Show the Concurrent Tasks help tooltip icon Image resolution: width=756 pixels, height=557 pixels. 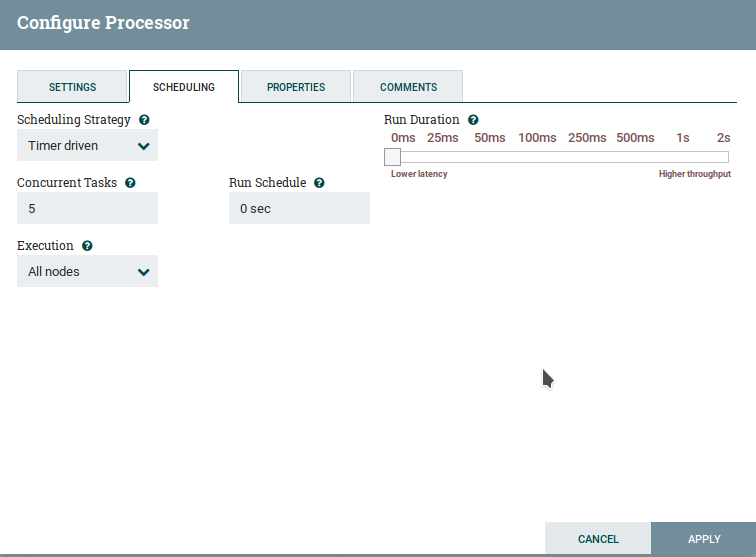tap(130, 183)
